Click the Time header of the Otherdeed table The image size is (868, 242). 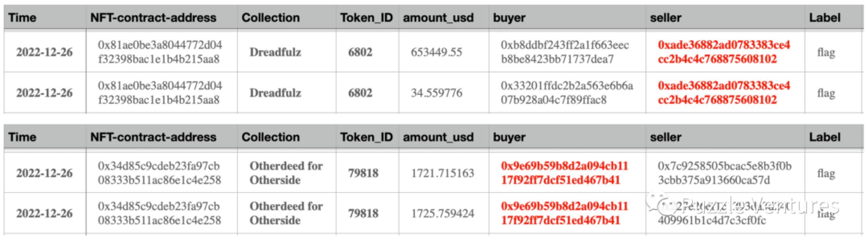(22, 137)
